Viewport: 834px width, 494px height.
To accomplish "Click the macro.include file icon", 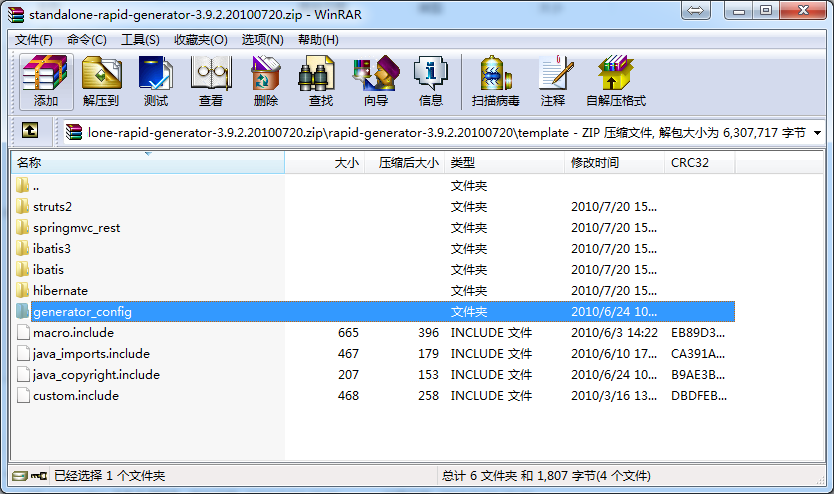I will coord(23,332).
